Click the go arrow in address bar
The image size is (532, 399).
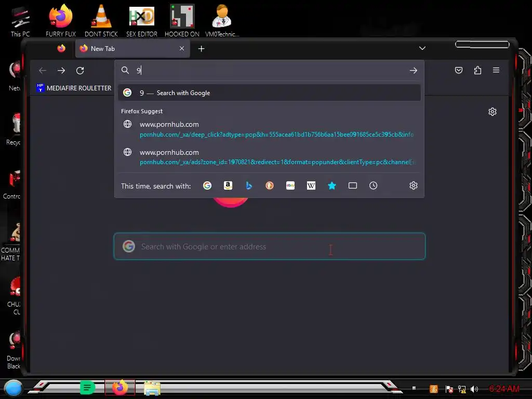(413, 71)
